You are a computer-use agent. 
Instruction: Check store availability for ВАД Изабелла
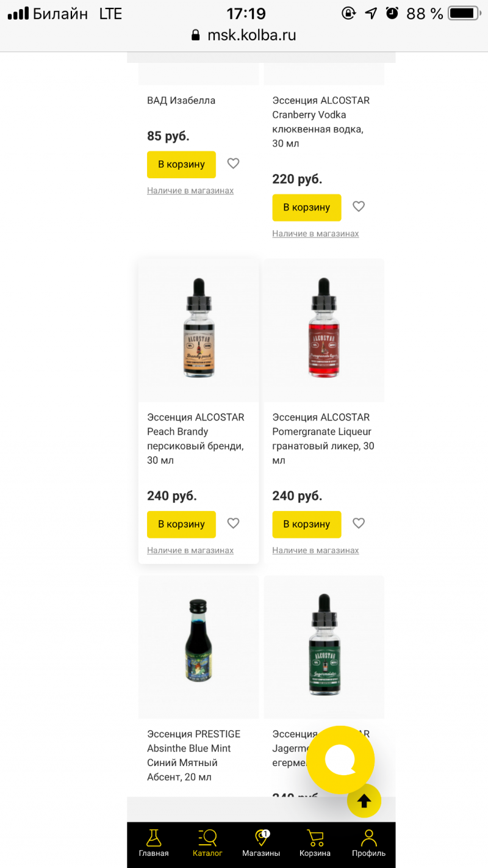(190, 191)
